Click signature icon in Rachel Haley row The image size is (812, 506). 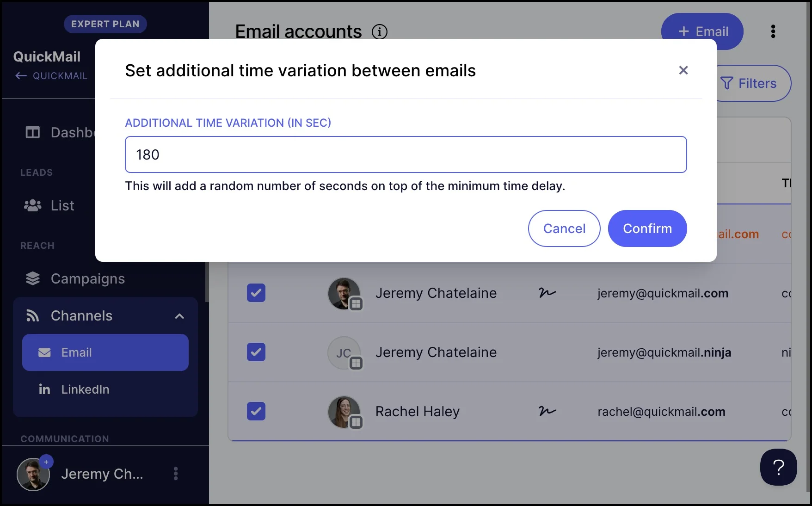pos(547,411)
